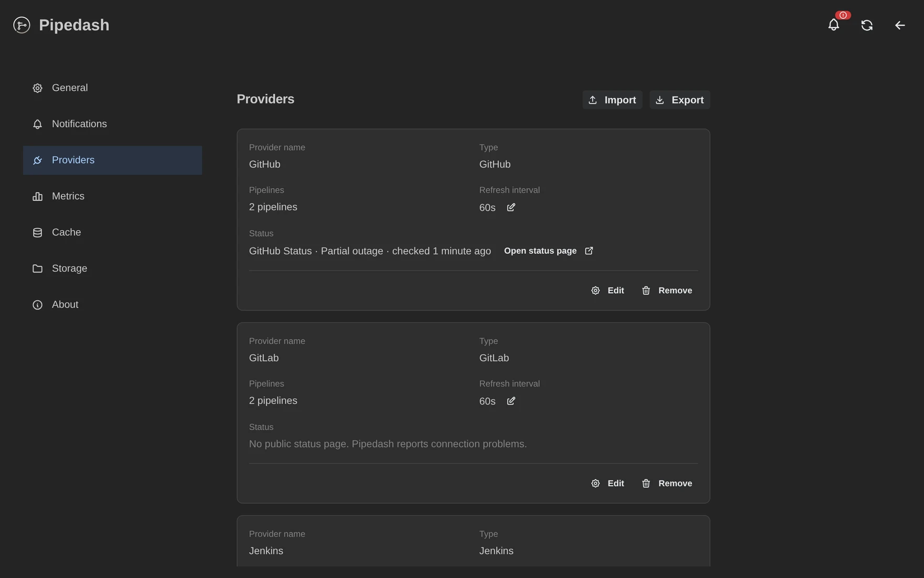Edit GitHub refresh interval pencil icon

coord(511,208)
